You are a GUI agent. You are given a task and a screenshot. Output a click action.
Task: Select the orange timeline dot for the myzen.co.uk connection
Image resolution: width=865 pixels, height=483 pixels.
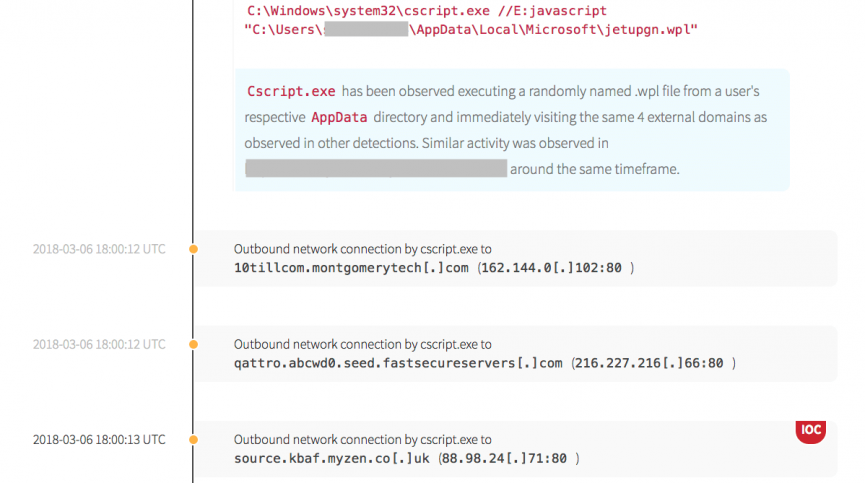(193, 439)
